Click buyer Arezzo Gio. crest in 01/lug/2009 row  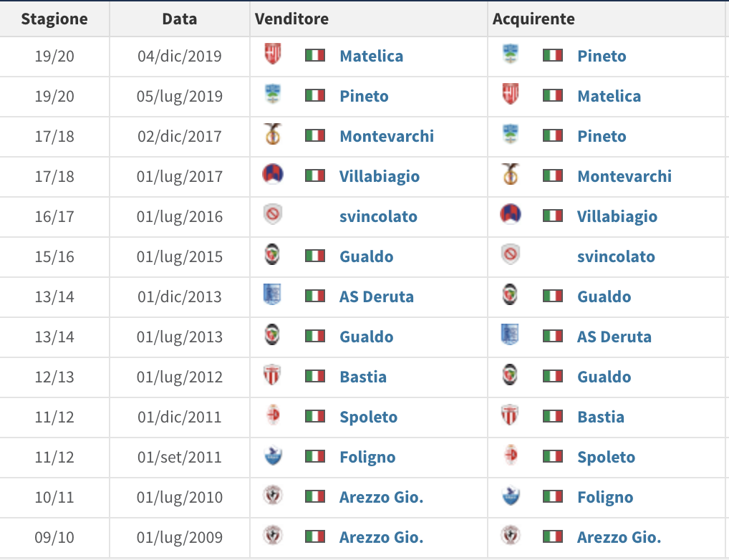click(511, 536)
